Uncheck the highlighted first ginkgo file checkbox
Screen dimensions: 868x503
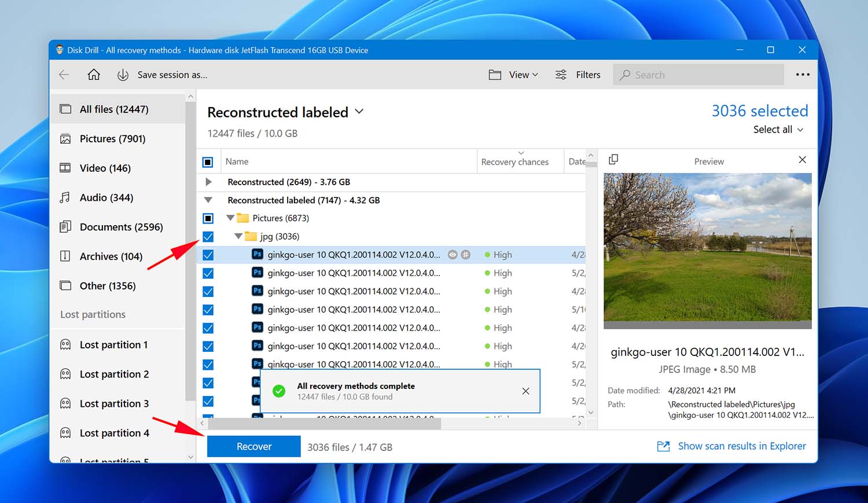[x=208, y=255]
